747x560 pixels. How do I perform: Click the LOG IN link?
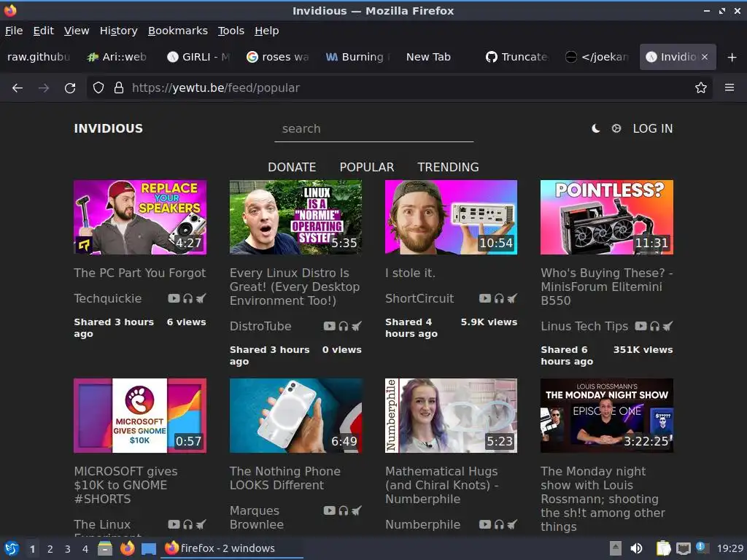pos(653,128)
